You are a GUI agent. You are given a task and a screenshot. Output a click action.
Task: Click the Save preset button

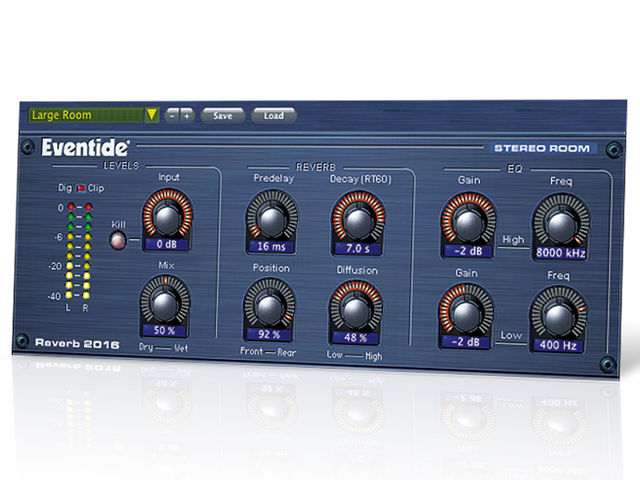pyautogui.click(x=222, y=116)
